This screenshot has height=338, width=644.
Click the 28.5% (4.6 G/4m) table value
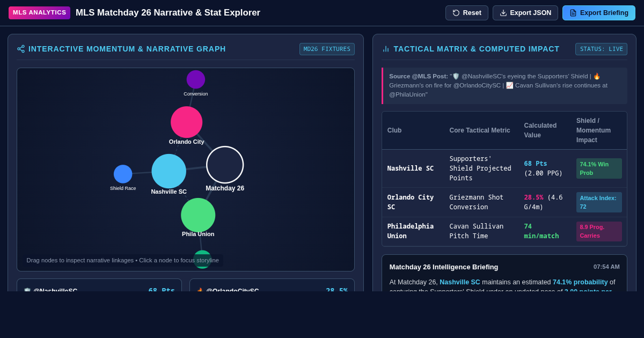point(544,202)
